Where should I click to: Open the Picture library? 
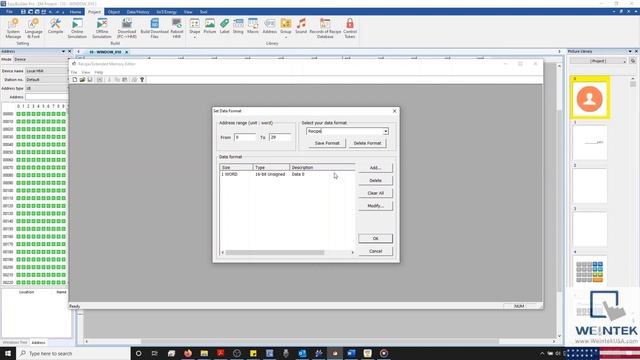tap(210, 26)
